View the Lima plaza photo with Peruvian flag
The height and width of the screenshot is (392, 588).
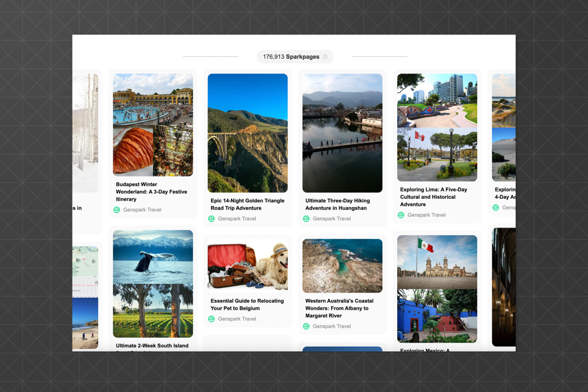tap(437, 155)
